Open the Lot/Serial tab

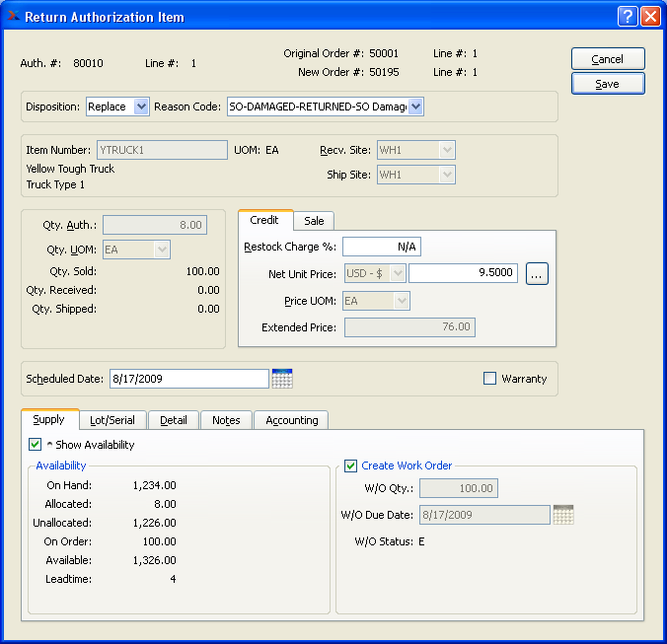(x=111, y=420)
